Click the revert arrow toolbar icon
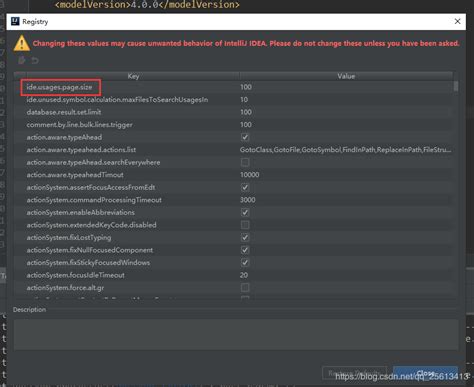The image size is (474, 387). click(x=35, y=60)
